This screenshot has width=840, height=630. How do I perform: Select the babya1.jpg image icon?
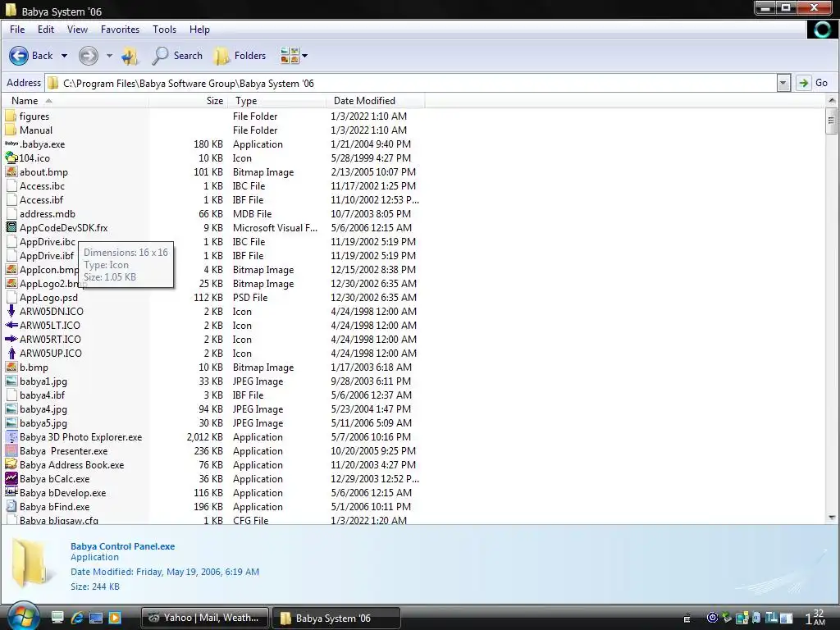coord(11,381)
